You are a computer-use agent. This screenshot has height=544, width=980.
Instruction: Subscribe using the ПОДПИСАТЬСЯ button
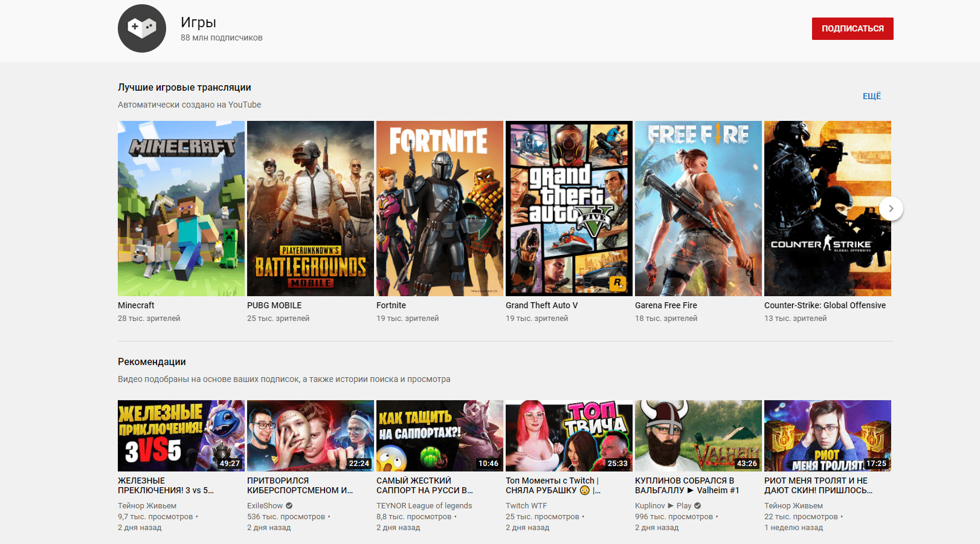(x=852, y=28)
